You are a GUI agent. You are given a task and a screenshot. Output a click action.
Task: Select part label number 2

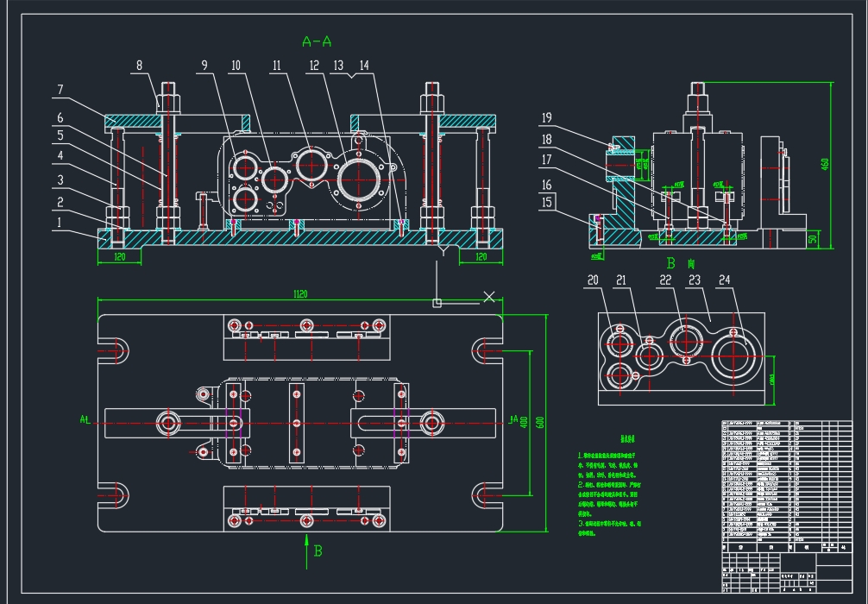(x=60, y=203)
